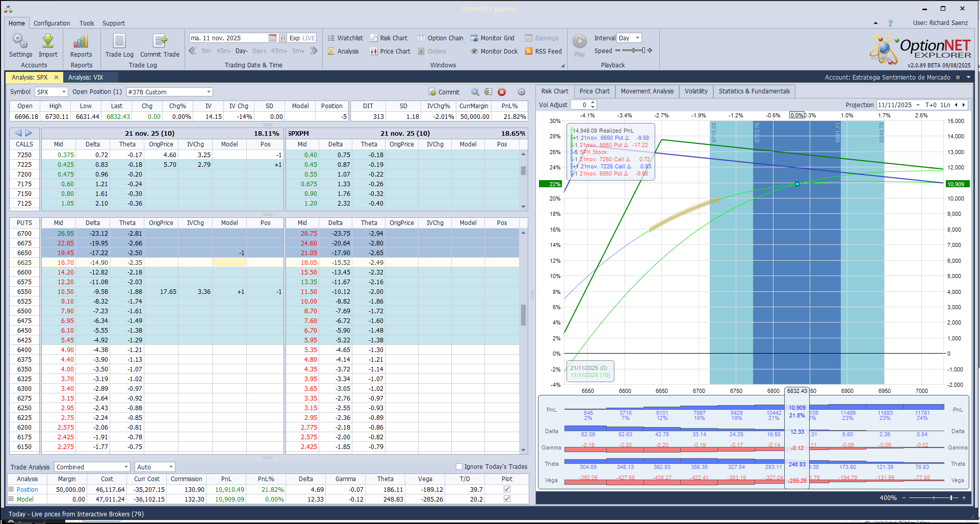Step back with the double left arrow
The image size is (980, 524).
193,51
